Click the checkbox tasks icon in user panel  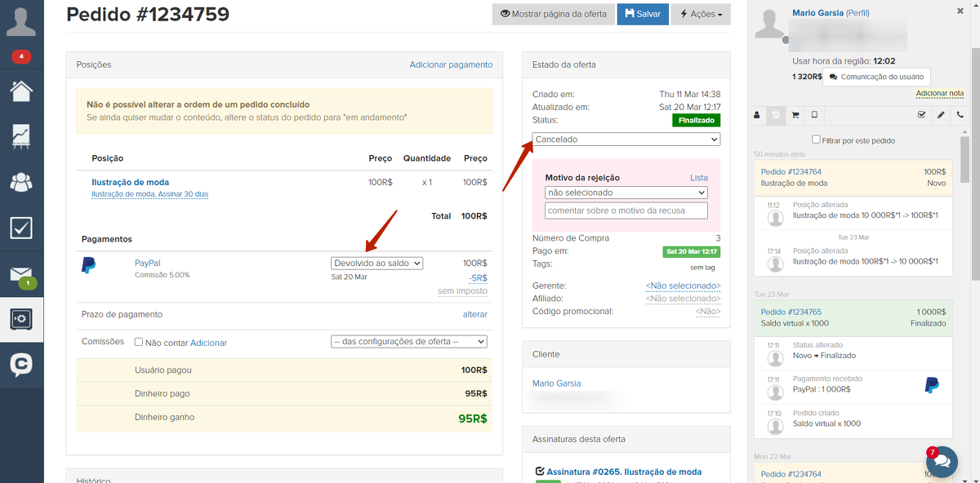pos(922,115)
